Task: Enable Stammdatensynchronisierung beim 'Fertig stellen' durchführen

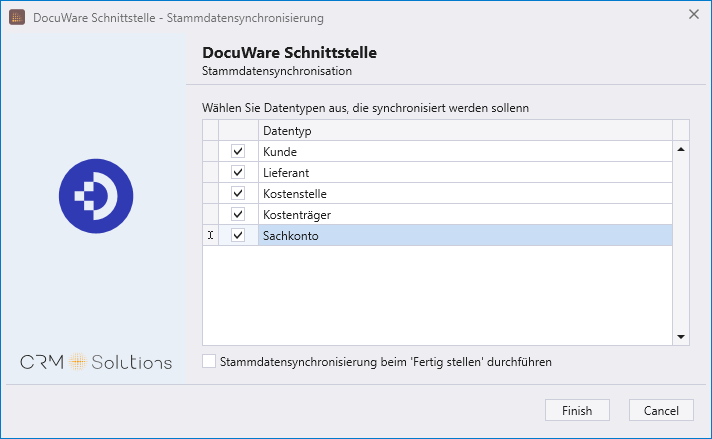Action: (x=209, y=361)
